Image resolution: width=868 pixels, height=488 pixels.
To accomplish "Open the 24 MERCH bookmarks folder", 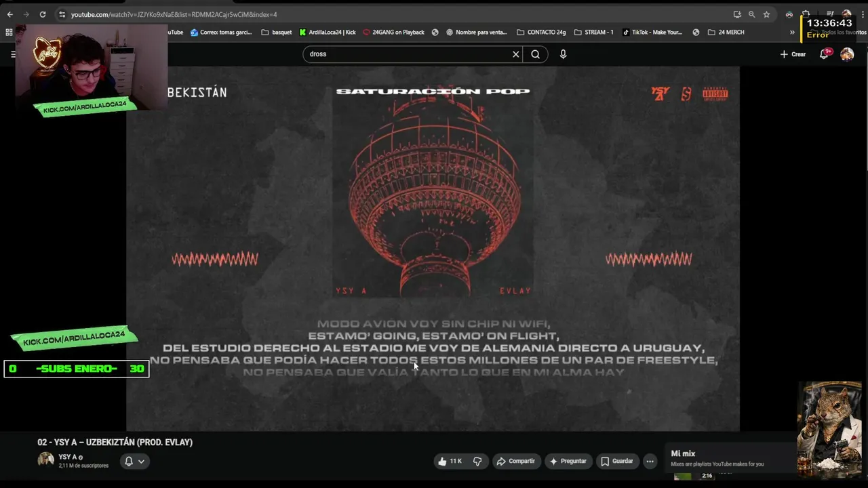I will (x=726, y=32).
